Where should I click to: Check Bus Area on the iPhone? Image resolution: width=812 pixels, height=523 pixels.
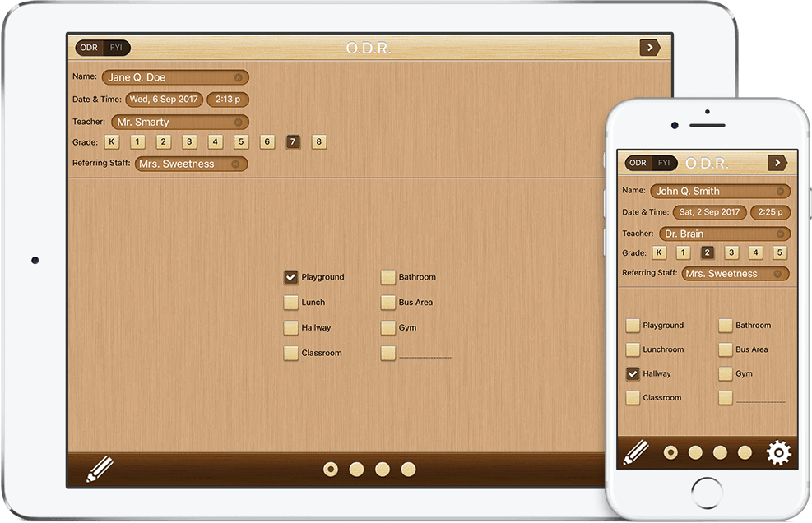725,349
